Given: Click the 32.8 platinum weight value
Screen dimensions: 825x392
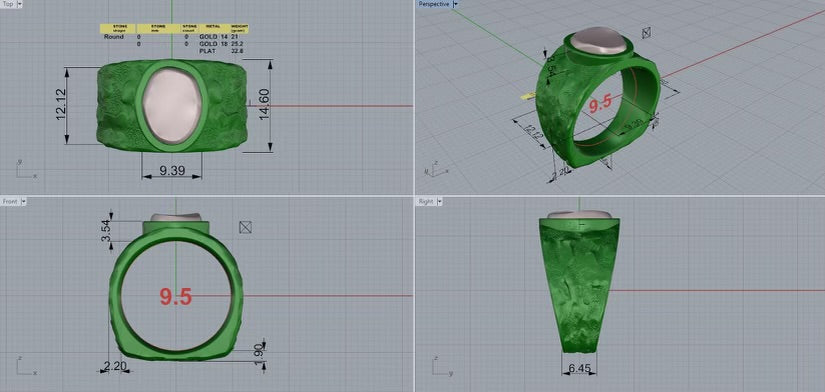Looking at the screenshot, I should pos(238,52).
